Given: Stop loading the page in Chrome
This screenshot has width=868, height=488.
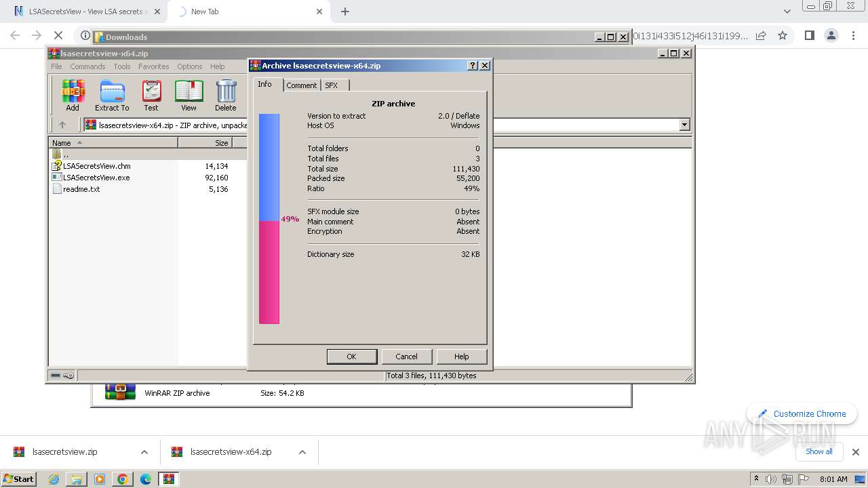Looking at the screenshot, I should (x=58, y=35).
